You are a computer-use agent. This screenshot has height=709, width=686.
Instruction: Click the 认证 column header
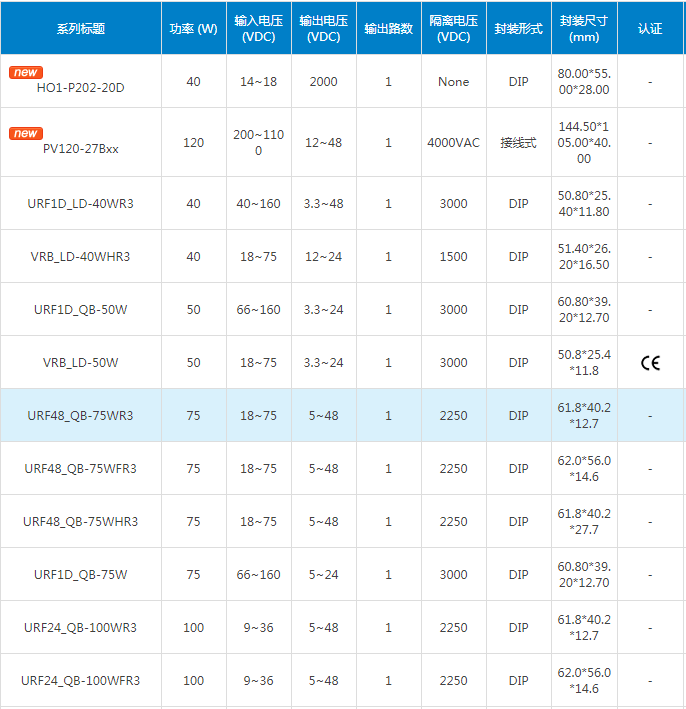pyautogui.click(x=650, y=29)
